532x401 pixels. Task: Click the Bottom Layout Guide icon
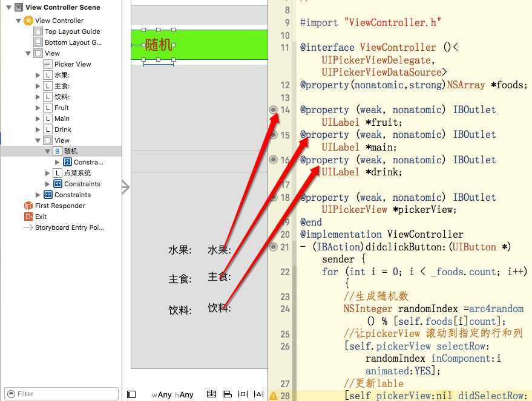[x=38, y=42]
